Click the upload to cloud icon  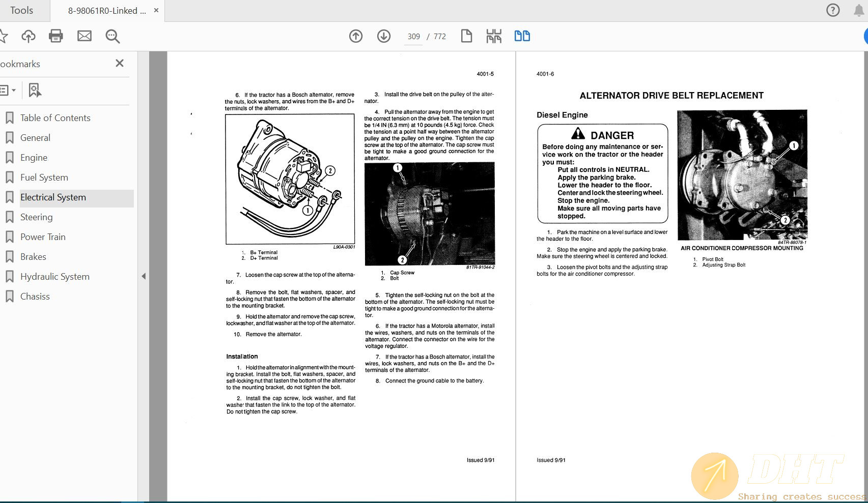[x=29, y=36]
